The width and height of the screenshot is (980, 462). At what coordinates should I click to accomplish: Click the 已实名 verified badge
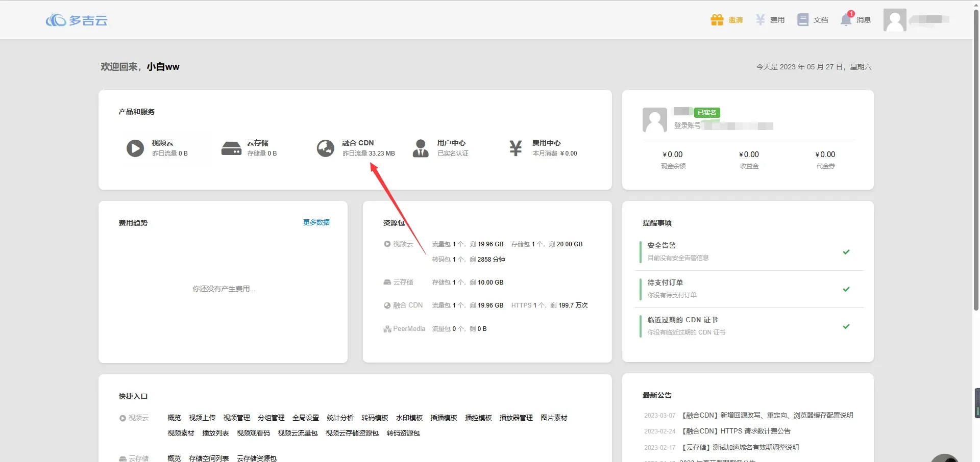707,113
